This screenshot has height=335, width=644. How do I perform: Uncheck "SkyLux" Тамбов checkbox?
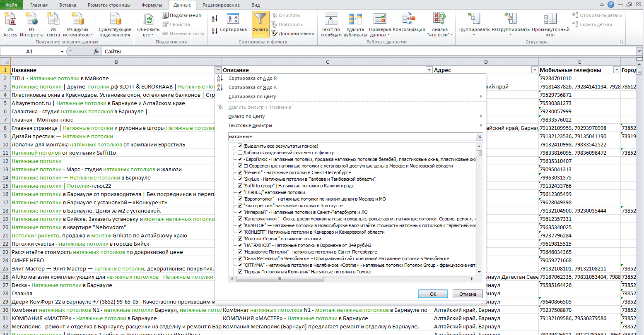coord(240,179)
